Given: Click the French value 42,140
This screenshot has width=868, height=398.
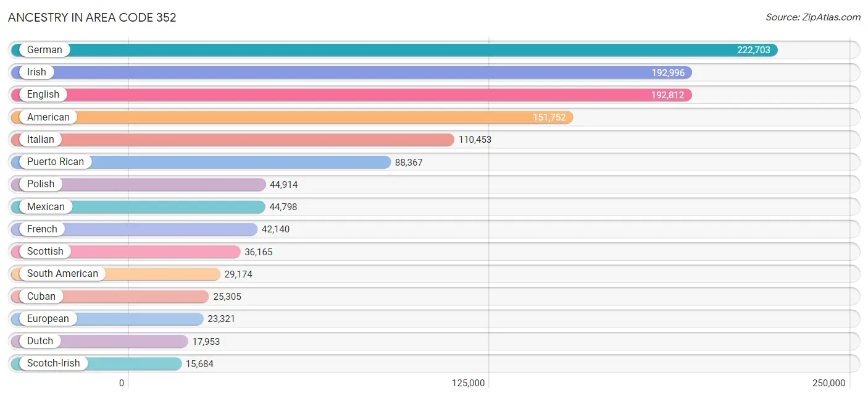Looking at the screenshot, I should [x=275, y=229].
